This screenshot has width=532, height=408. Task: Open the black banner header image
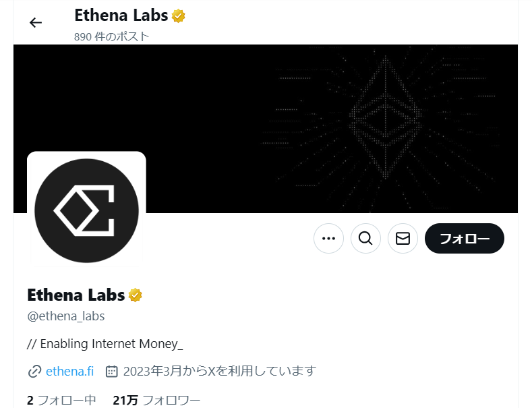(x=265, y=129)
